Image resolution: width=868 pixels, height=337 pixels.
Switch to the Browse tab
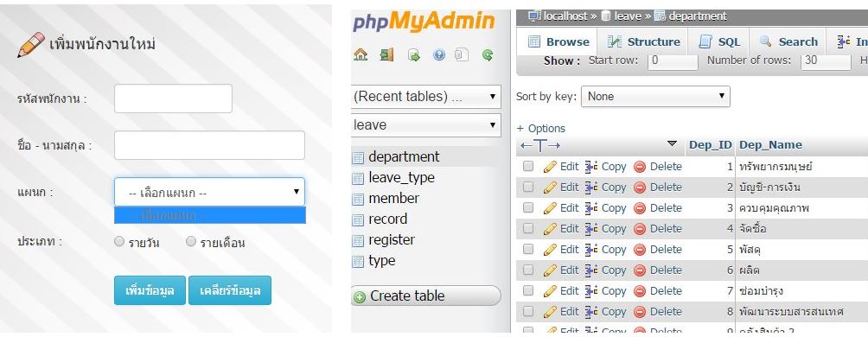coord(558,41)
